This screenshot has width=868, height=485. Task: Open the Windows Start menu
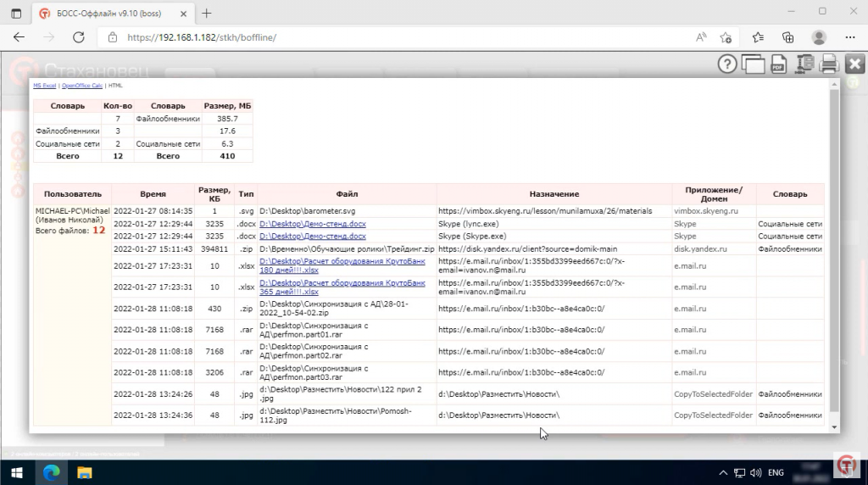(17, 473)
